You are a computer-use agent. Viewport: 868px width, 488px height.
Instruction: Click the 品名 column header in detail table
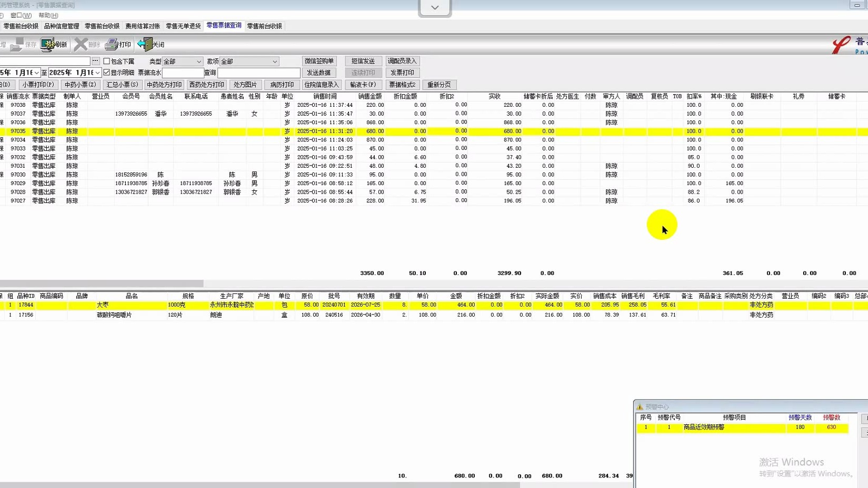coord(132,296)
